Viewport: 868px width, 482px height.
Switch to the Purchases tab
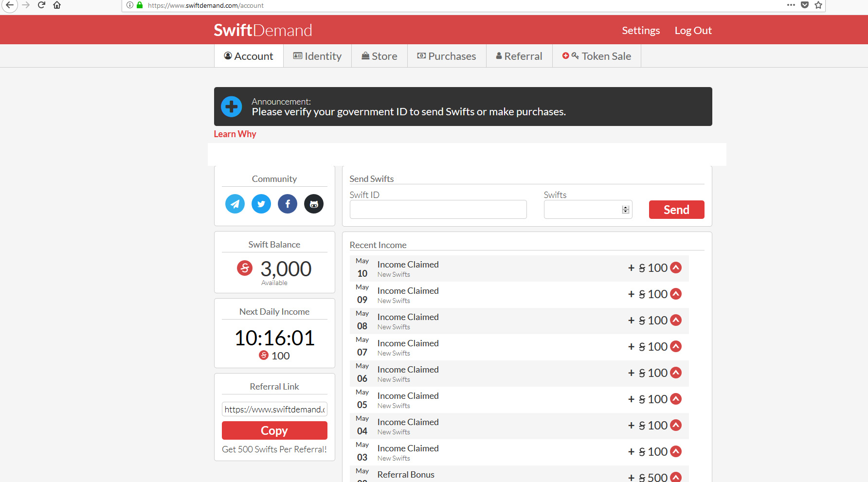447,56
